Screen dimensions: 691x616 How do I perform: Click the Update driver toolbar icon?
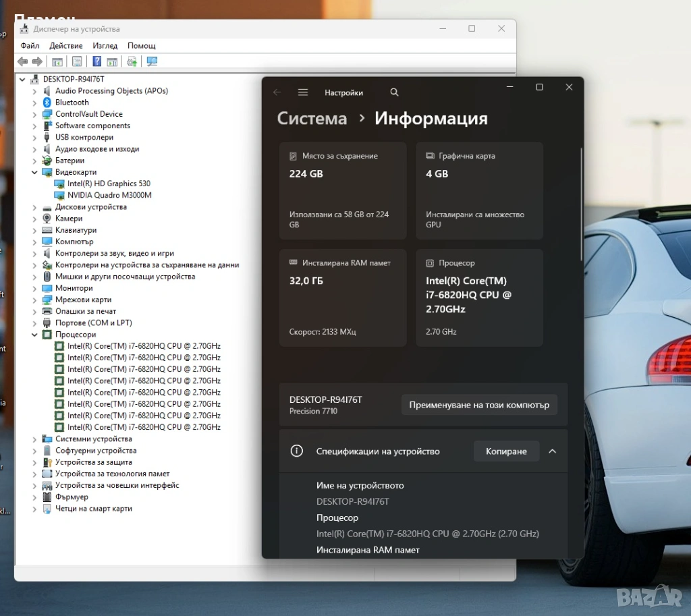tap(132, 61)
